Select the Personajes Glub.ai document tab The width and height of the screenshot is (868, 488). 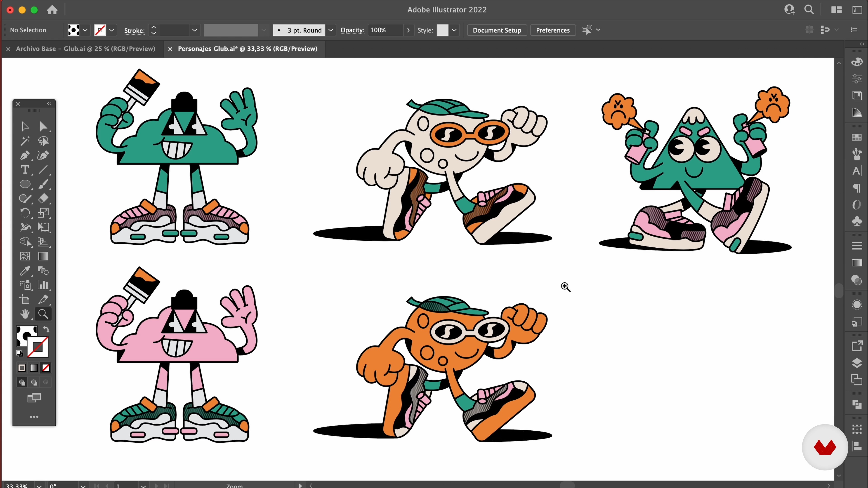(247, 49)
